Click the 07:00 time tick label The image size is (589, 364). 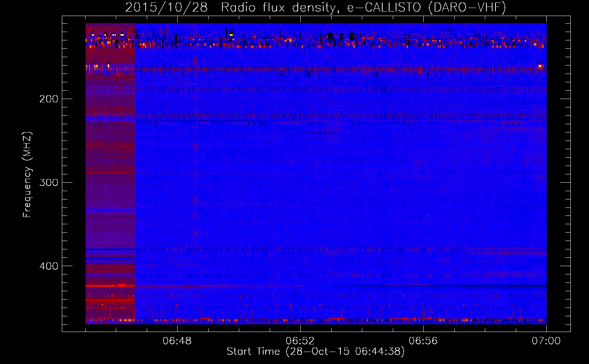point(546,341)
